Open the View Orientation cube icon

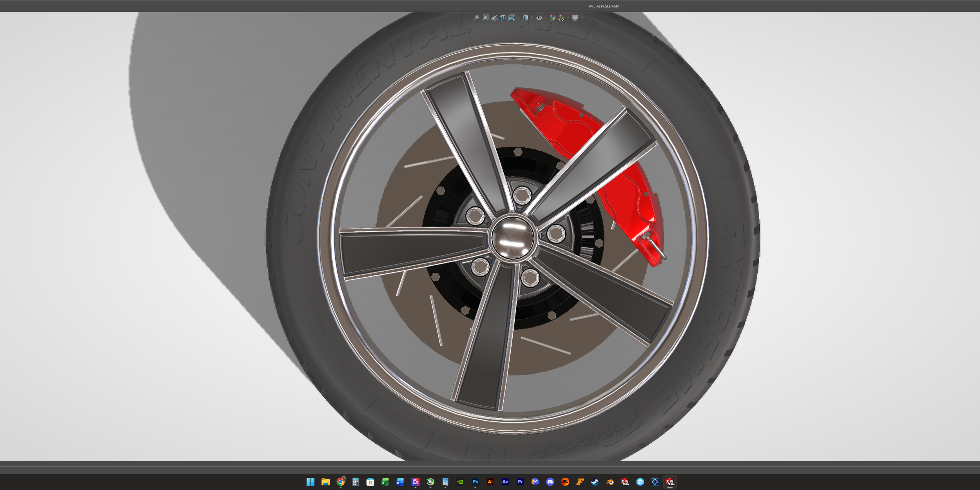click(512, 18)
